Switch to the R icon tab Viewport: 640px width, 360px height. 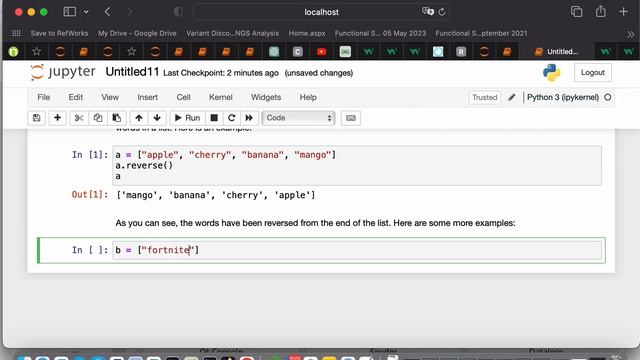coord(461,51)
